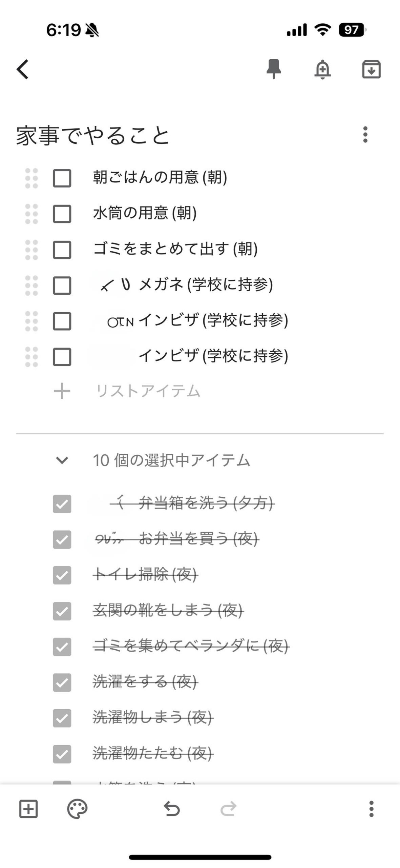The height and width of the screenshot is (868, 400).
Task: Uncheck トイレ掃除 (夜) item
Action: coord(62,575)
